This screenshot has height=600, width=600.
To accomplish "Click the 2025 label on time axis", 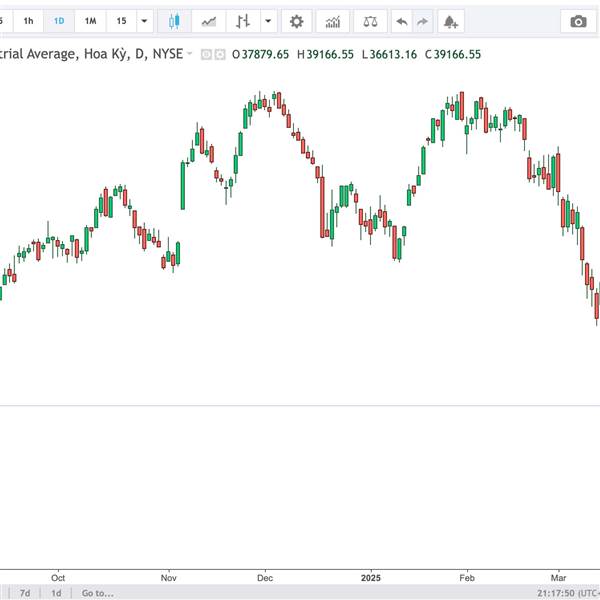I will pos(371,577).
